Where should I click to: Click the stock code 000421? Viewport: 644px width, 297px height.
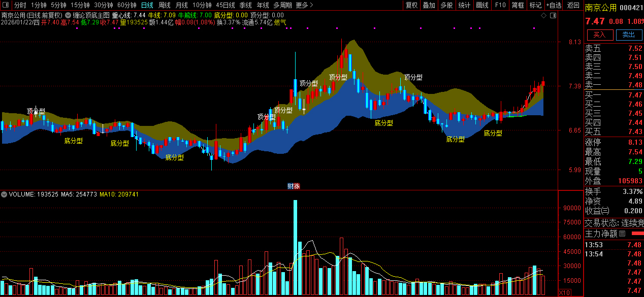click(632, 8)
